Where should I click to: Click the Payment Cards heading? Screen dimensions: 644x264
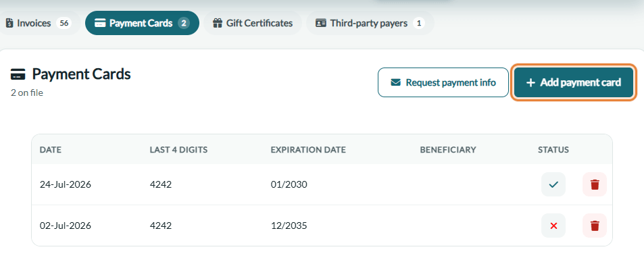[81, 74]
